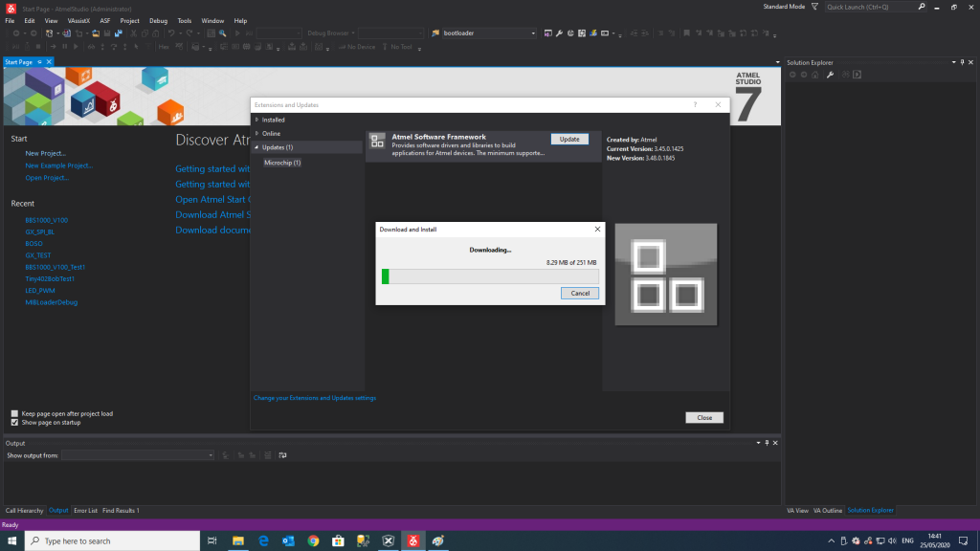Cancel the download
The height and width of the screenshot is (551, 980).
click(580, 293)
